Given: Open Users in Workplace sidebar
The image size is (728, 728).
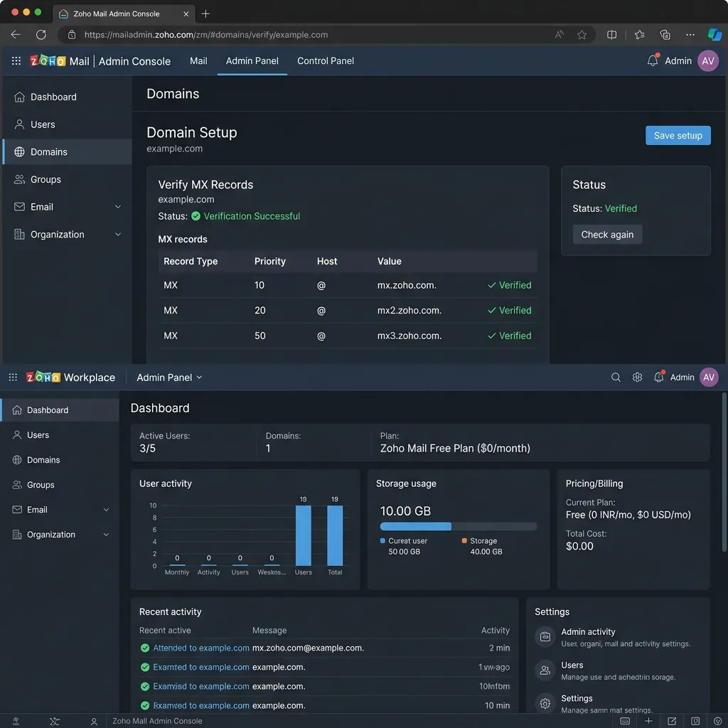Looking at the screenshot, I should pos(60,435).
